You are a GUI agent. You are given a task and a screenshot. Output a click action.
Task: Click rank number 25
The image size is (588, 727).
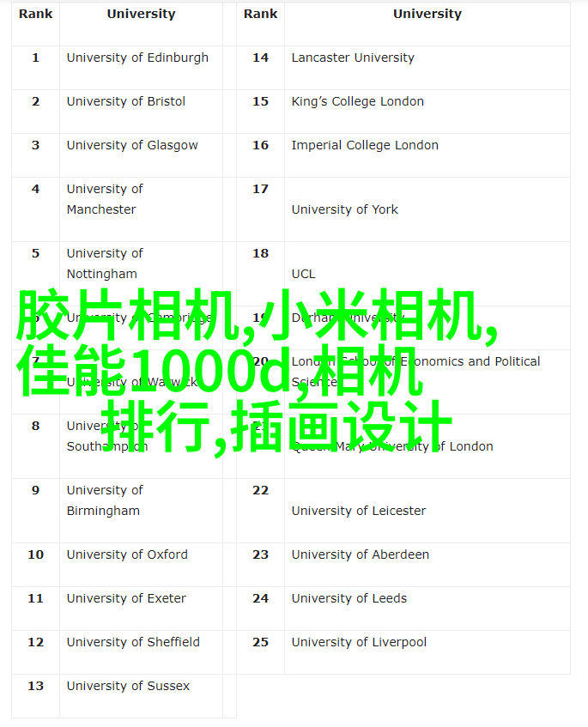click(x=261, y=642)
